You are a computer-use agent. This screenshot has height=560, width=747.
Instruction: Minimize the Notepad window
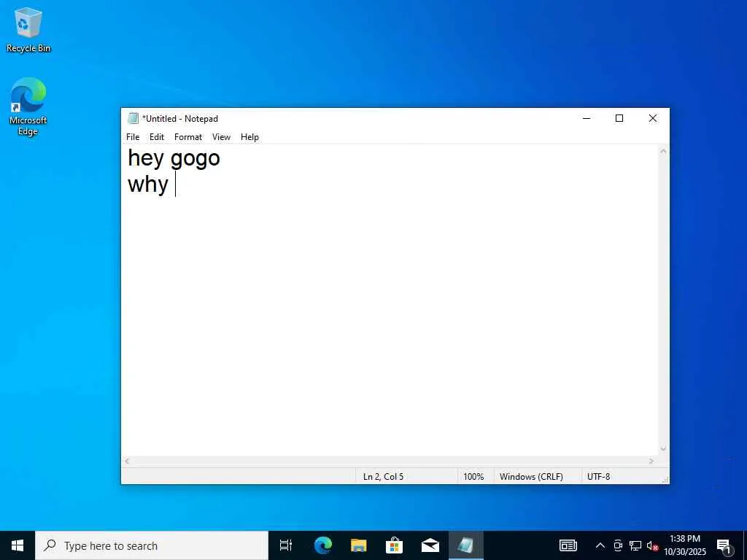(x=587, y=118)
